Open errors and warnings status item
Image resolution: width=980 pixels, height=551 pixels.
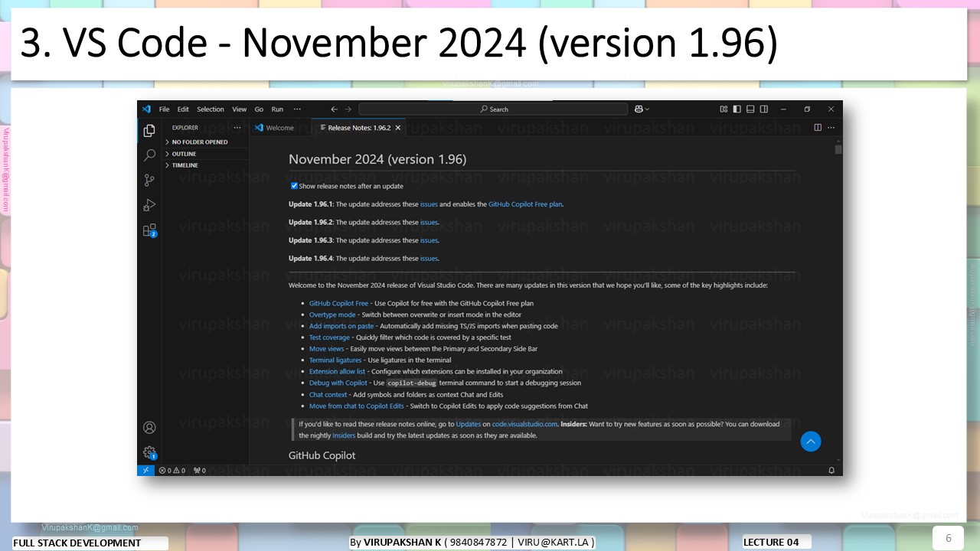(172, 471)
